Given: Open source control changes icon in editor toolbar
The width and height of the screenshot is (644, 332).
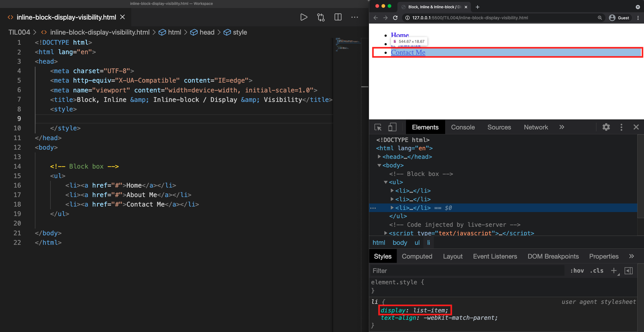Looking at the screenshot, I should [x=321, y=17].
